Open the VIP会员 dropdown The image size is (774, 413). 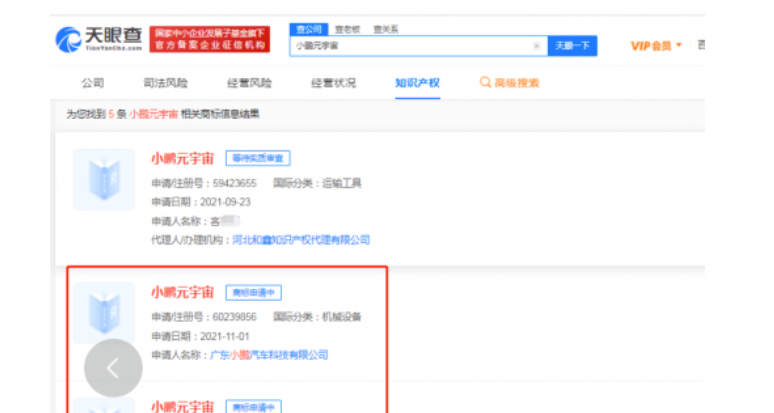click(x=656, y=46)
